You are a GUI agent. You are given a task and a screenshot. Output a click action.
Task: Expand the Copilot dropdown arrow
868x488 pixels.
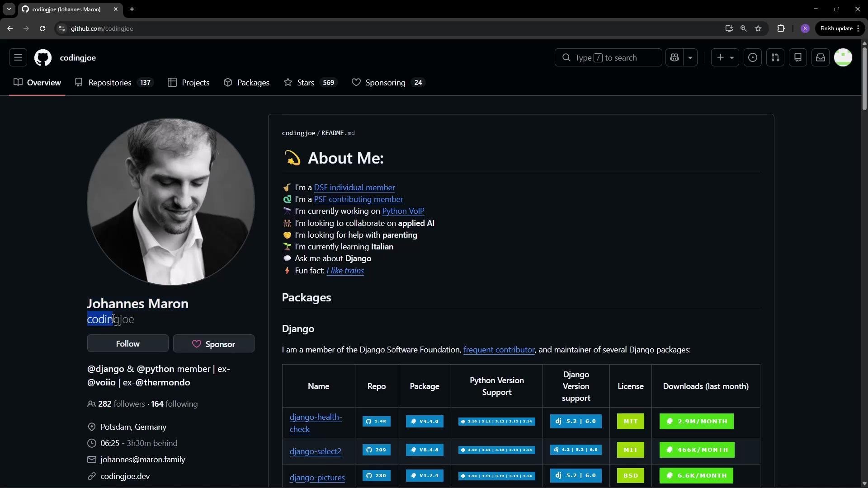690,58
